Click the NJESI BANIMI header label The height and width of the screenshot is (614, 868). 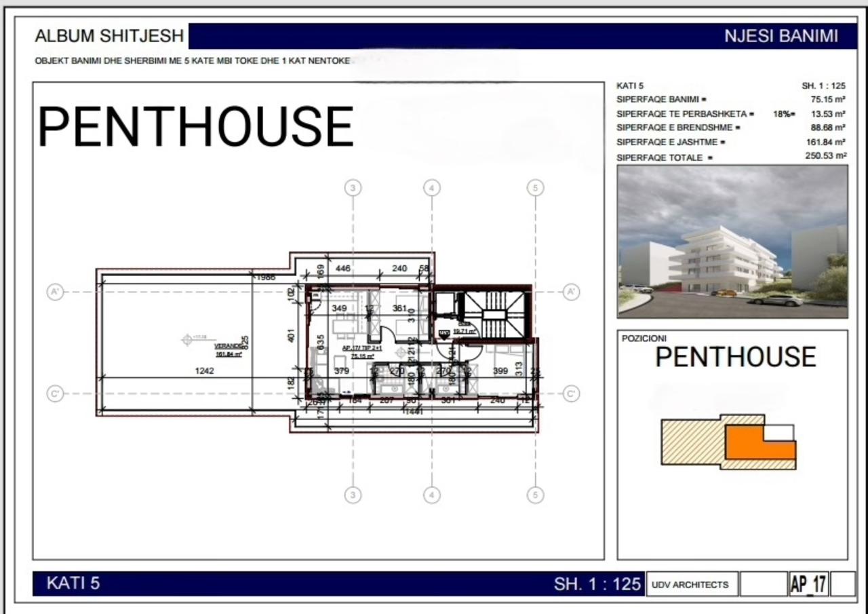point(781,36)
